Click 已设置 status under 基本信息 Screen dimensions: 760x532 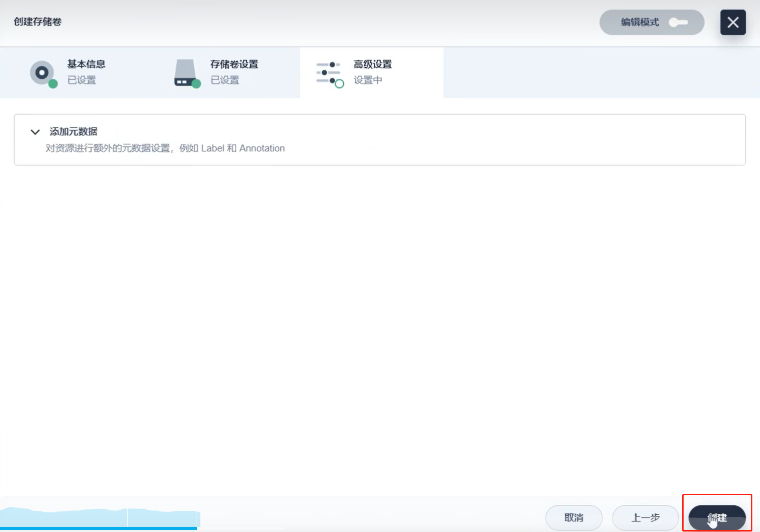82,80
